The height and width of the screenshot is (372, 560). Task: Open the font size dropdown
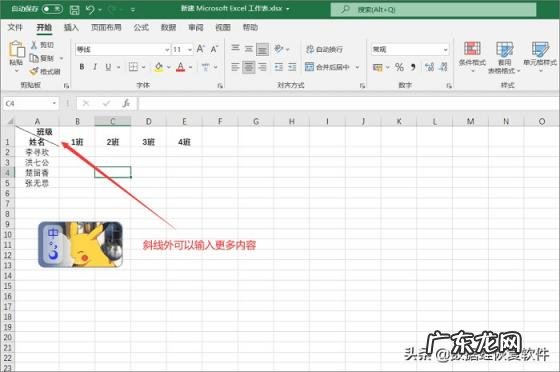click(190, 49)
